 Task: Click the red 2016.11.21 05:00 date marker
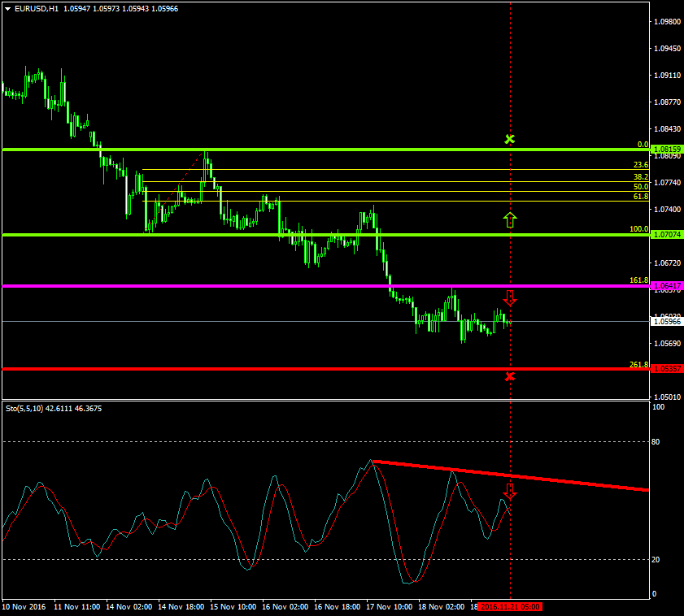click(510, 606)
